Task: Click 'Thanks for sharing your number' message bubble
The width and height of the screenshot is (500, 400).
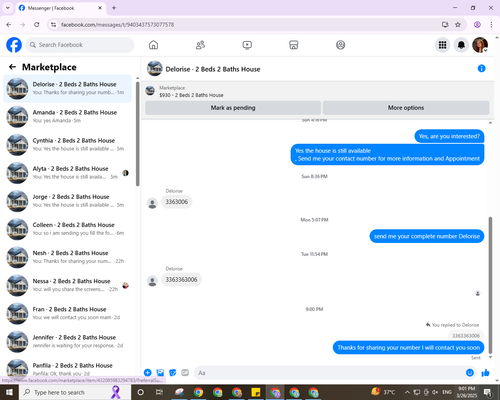Action: pos(408,348)
